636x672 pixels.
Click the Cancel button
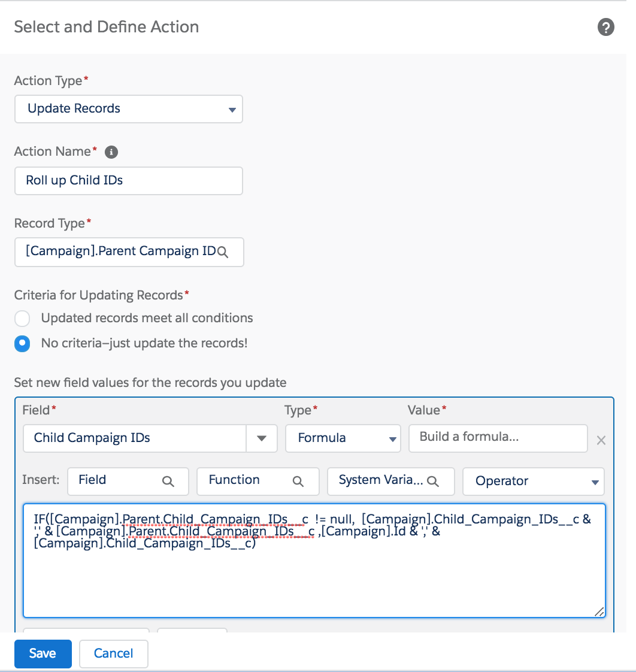[114, 653]
